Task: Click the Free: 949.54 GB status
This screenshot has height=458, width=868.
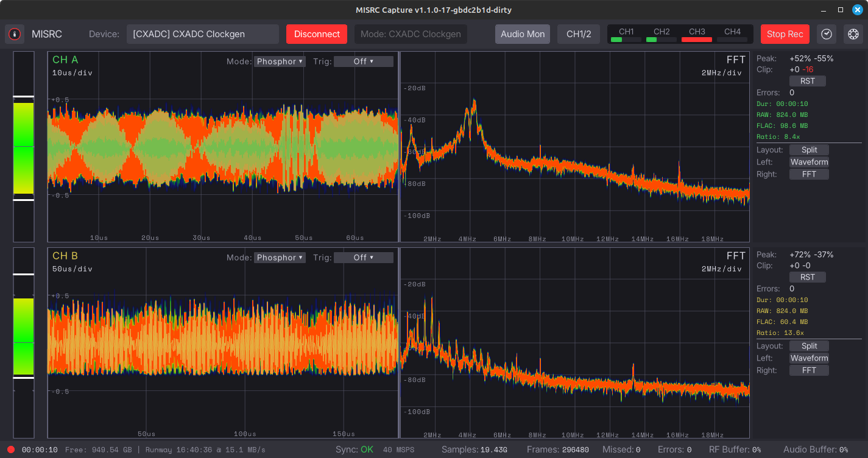Action: point(98,449)
